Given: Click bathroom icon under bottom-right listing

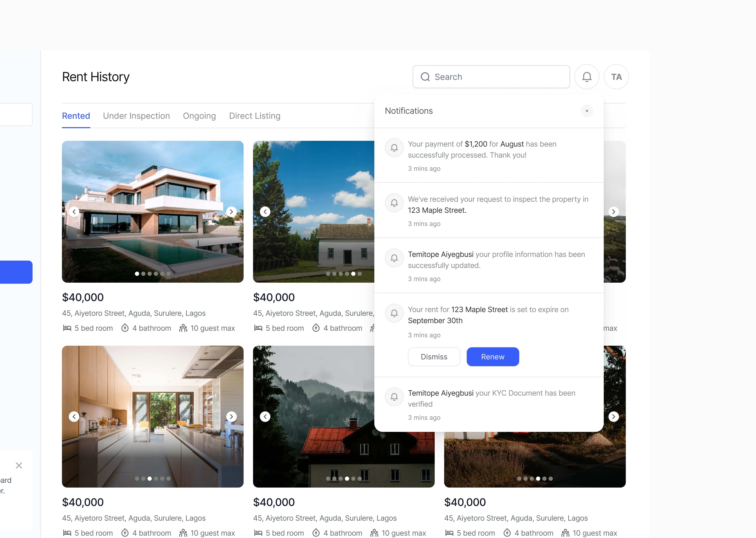Looking at the screenshot, I should point(507,533).
